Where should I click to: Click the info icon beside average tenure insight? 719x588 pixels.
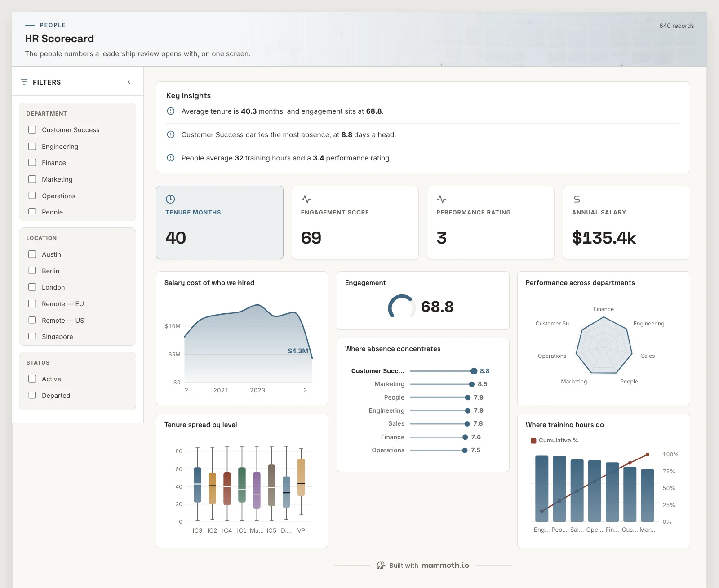click(x=171, y=111)
